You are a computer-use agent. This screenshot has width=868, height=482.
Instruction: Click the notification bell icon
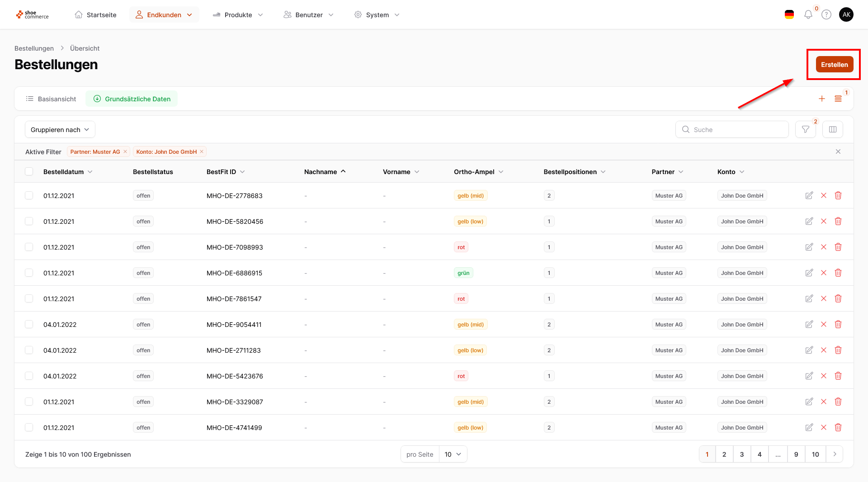[808, 15]
